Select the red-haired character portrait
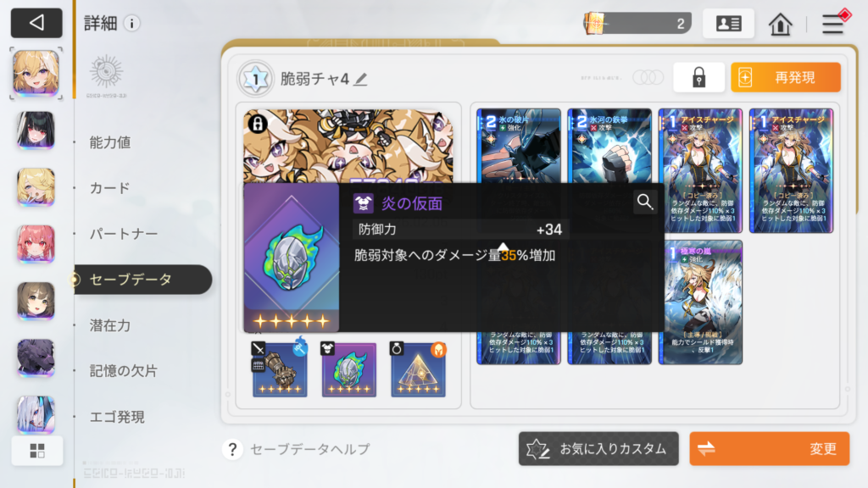The image size is (868, 488). coord(36,244)
